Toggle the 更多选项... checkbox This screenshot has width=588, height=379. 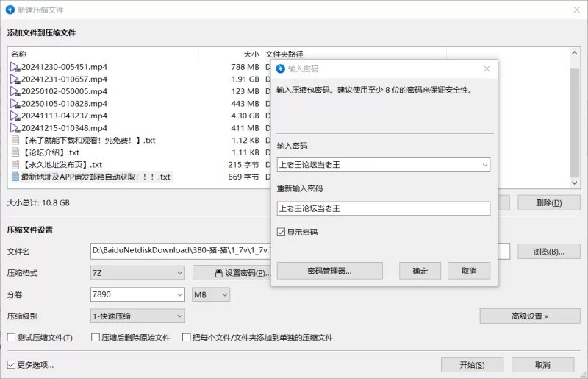11,365
